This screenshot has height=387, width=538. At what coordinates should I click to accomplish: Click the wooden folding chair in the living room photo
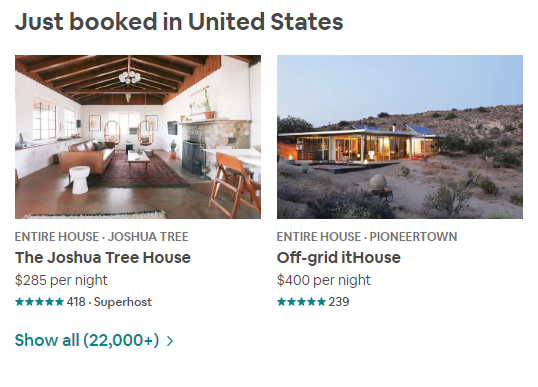click(x=235, y=185)
